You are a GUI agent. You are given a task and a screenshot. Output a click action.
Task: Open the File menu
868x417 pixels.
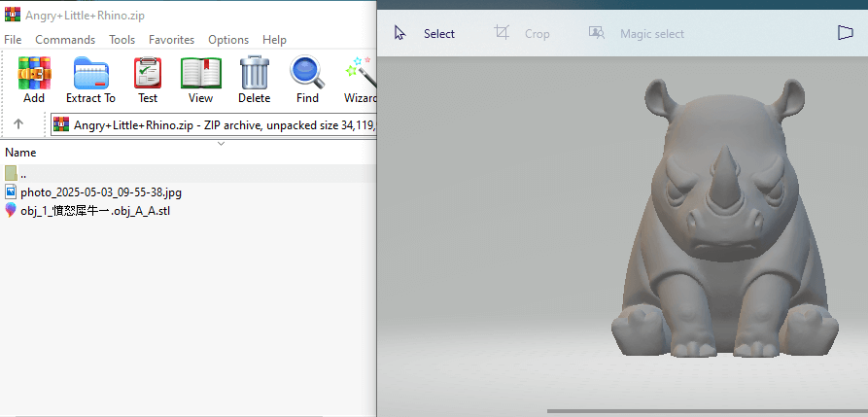click(13, 40)
